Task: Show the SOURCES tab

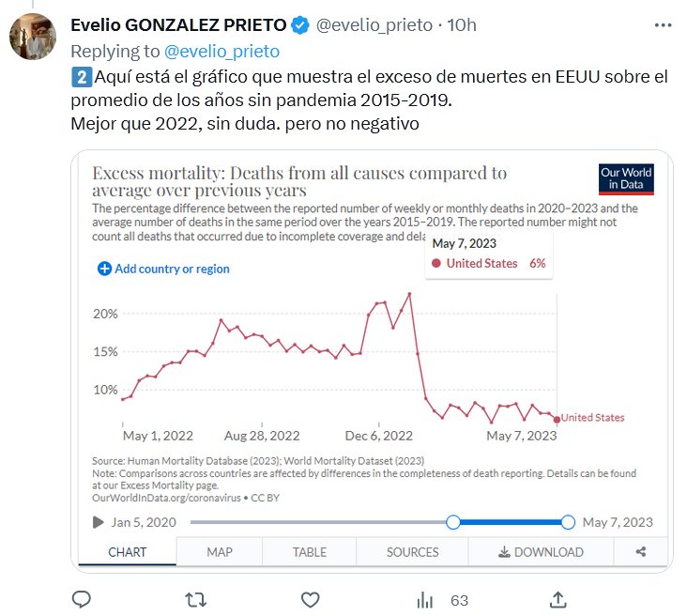Action: coord(412,552)
